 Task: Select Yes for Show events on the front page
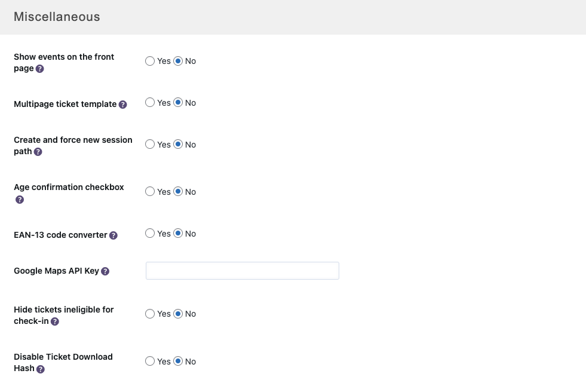[150, 61]
